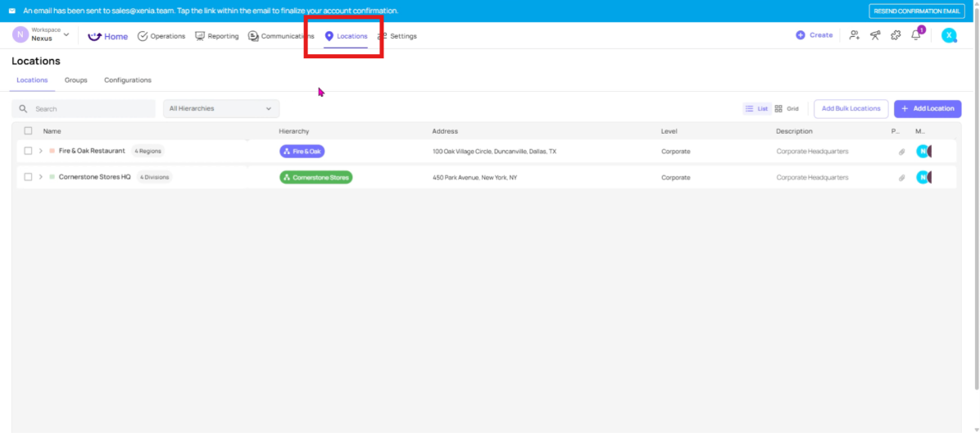
Task: Check the select-all header checkbox
Action: [28, 131]
